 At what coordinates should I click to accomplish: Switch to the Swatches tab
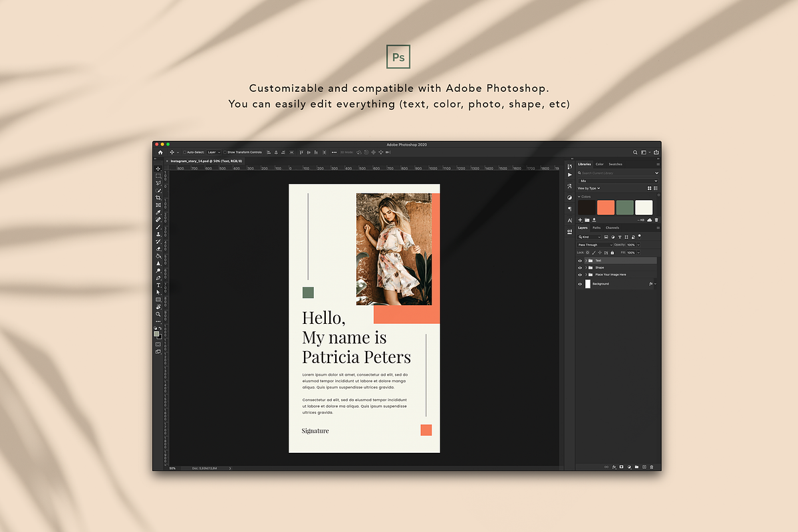coord(615,164)
